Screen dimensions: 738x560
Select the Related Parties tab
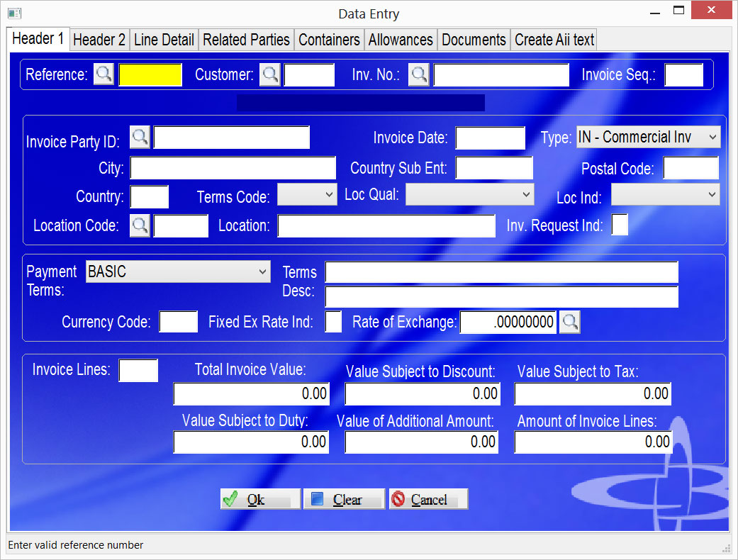[246, 40]
